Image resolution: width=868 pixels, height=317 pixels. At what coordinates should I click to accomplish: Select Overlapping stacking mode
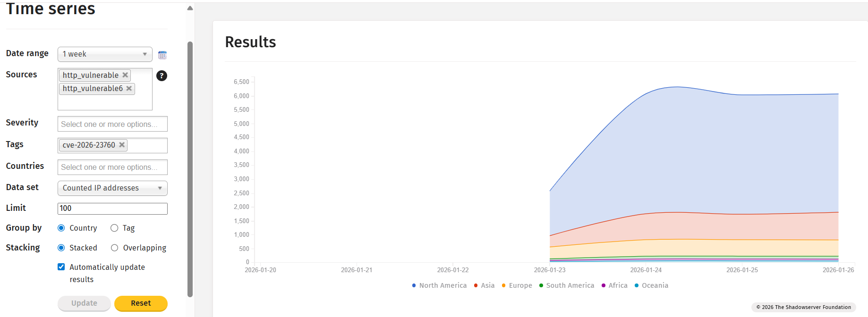pyautogui.click(x=114, y=248)
